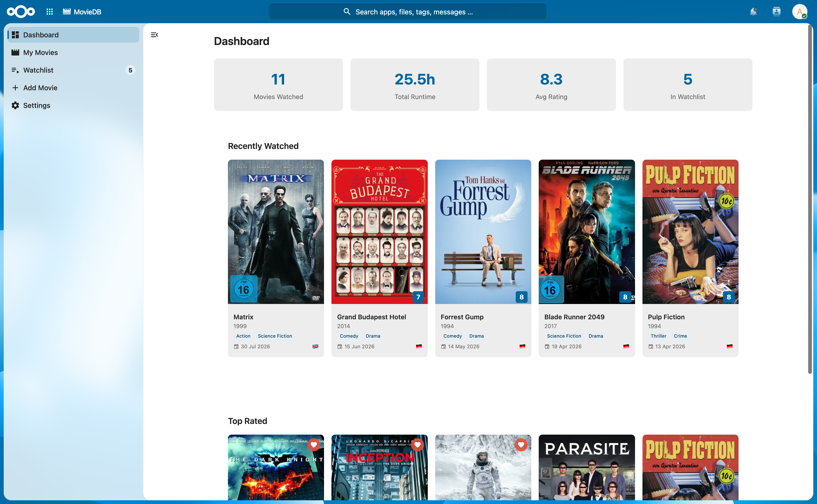The image size is (817, 504).
Task: Click rating badge 8 on Blade Runner 2049
Action: [625, 297]
